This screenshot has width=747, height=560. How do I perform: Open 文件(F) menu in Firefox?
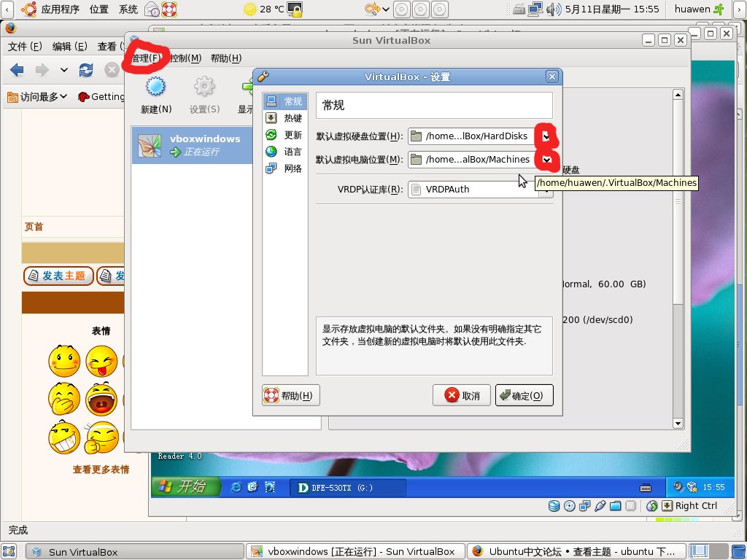click(25, 46)
